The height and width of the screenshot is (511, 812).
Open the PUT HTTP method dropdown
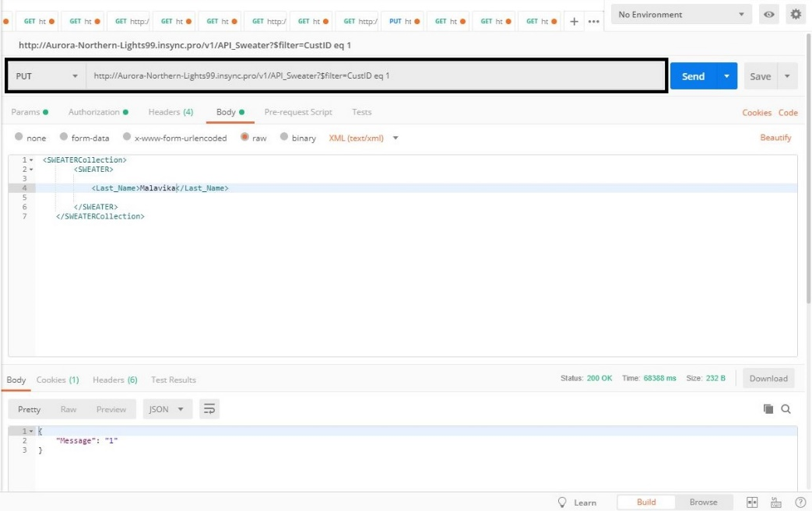[47, 76]
